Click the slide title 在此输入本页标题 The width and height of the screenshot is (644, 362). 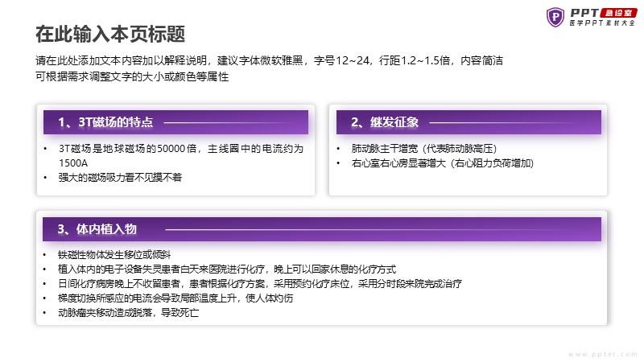(x=110, y=34)
